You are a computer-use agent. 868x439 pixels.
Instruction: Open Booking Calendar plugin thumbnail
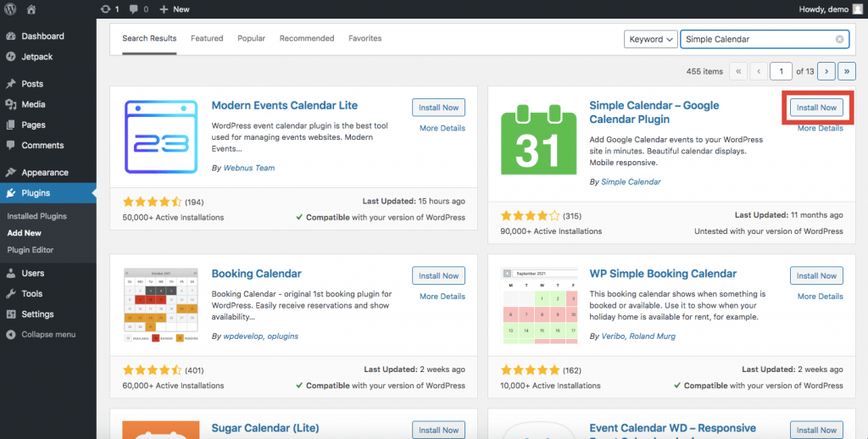pos(161,305)
